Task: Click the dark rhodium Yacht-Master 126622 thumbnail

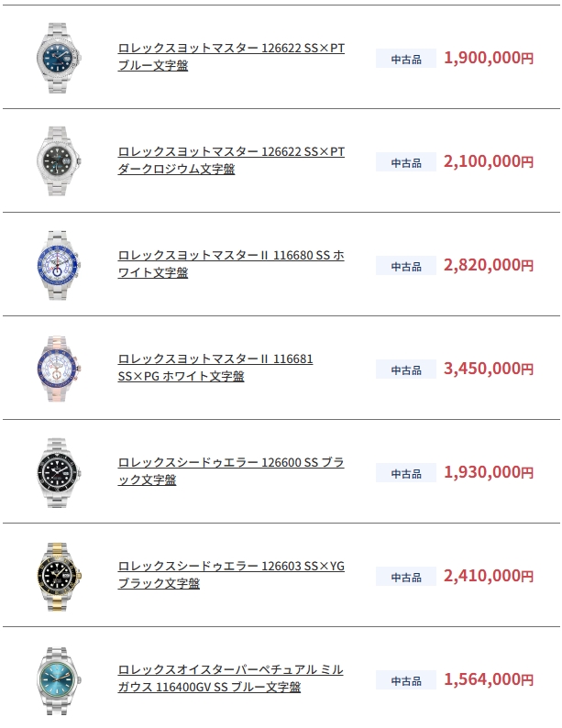Action: [x=60, y=160]
